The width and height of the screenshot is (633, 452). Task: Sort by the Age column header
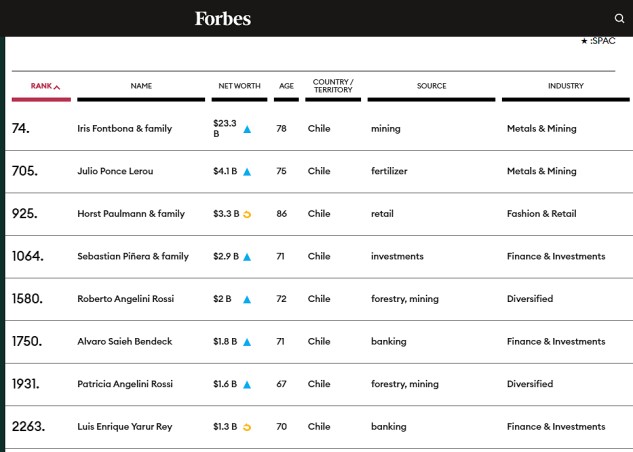pos(286,86)
